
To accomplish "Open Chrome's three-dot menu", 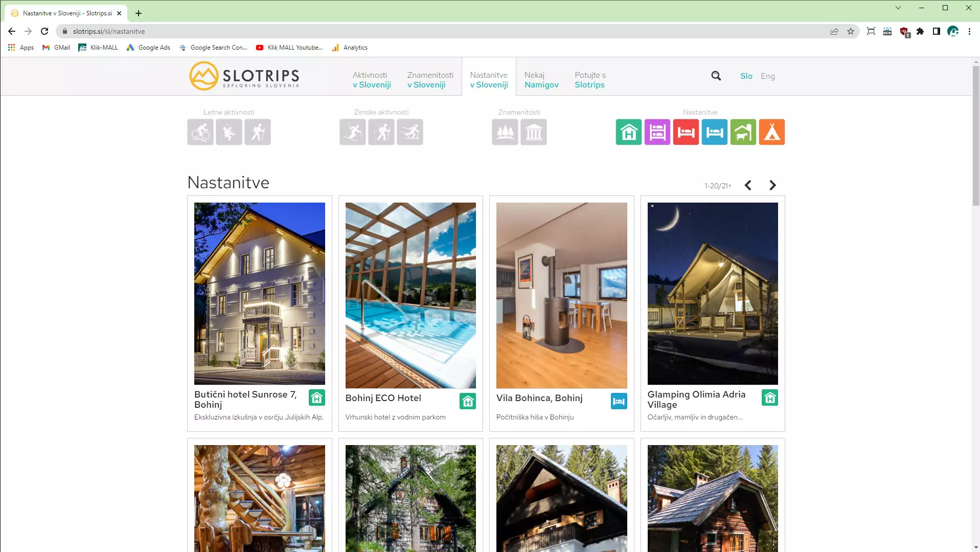I will point(969,31).
